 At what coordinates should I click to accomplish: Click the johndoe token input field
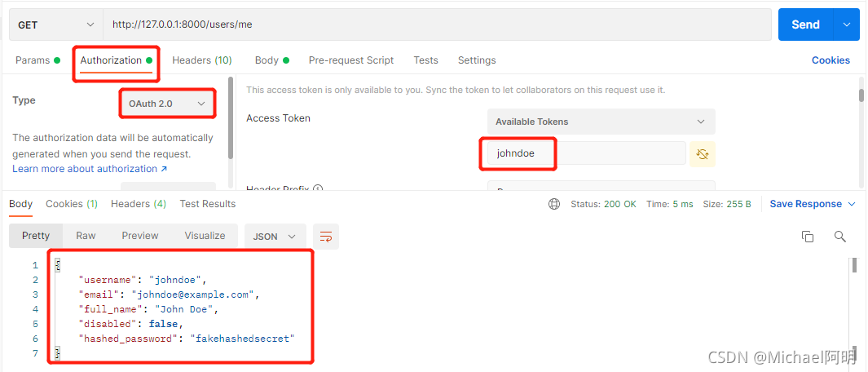[x=587, y=153]
